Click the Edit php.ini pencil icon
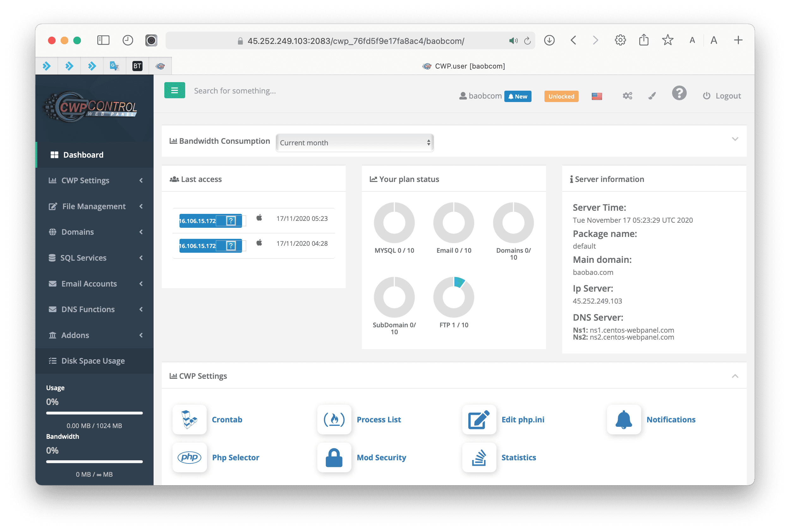 (479, 420)
